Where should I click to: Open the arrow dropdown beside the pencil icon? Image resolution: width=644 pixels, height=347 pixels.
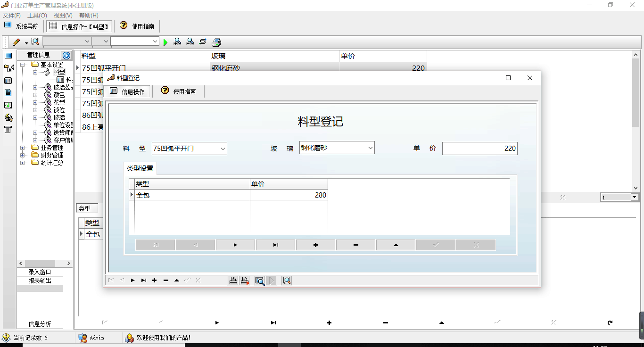(x=26, y=42)
